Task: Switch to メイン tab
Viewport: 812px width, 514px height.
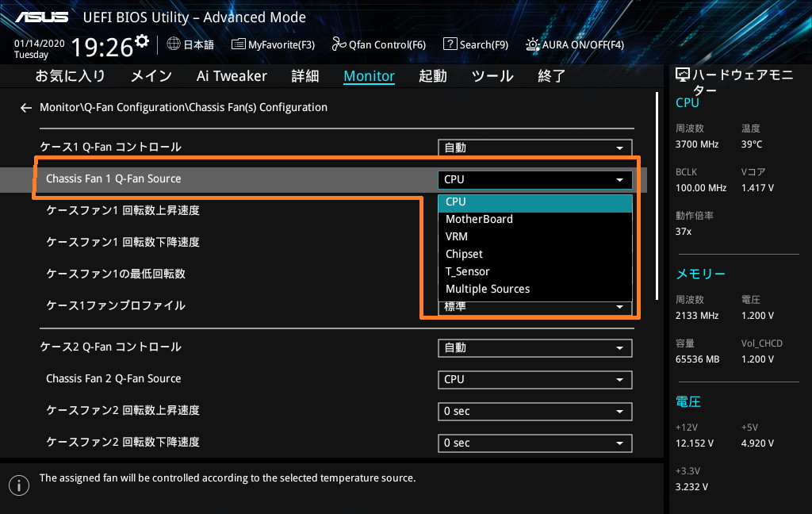Action: (151, 76)
